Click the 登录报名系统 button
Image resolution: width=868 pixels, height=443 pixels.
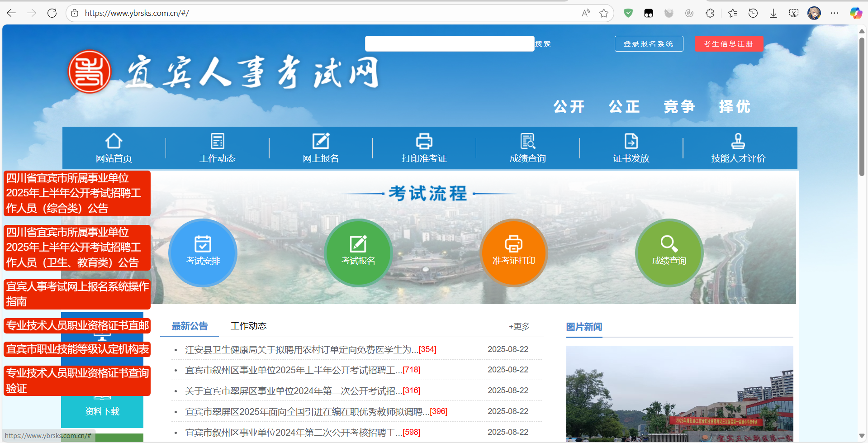tap(649, 43)
